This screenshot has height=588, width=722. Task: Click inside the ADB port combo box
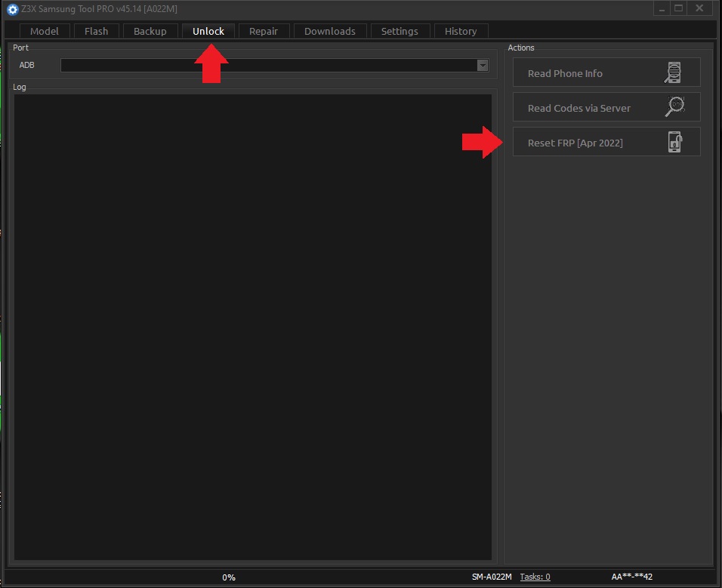coord(268,66)
